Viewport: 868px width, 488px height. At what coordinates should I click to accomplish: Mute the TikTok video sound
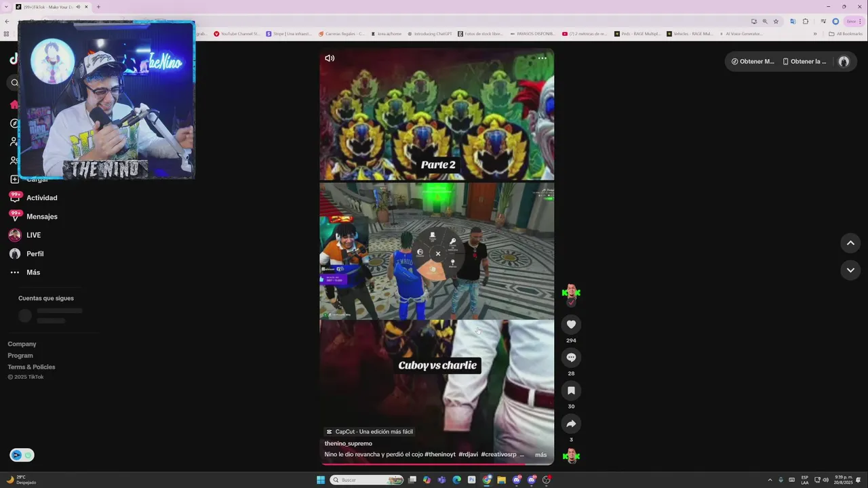point(330,58)
